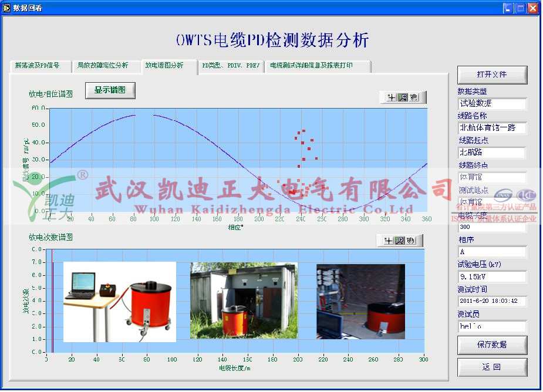Select the crosshair cursor tool above the phase spectrum graph

coord(392,97)
